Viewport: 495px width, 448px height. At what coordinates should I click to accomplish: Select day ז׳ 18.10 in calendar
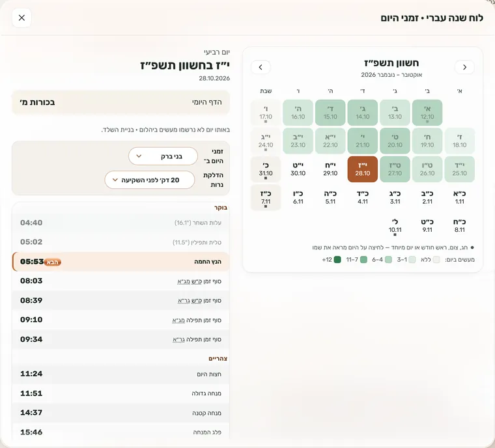coord(460,141)
